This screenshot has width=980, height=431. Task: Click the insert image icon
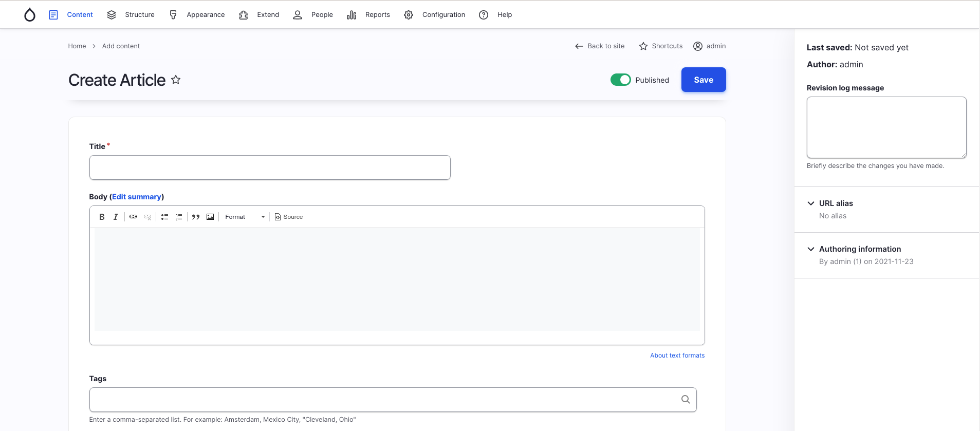[210, 217]
